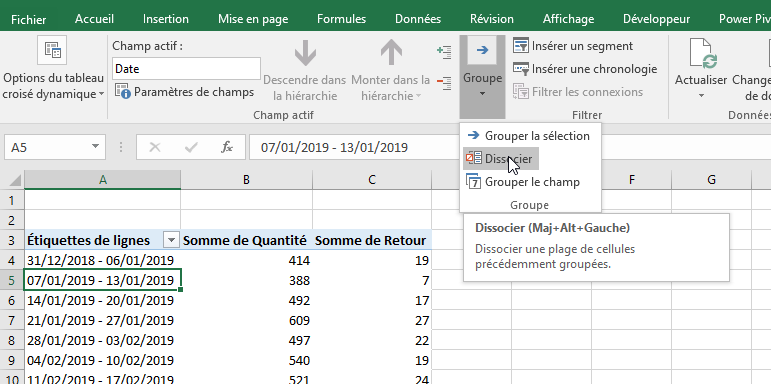Select column G header
771x384 pixels.
click(711, 180)
